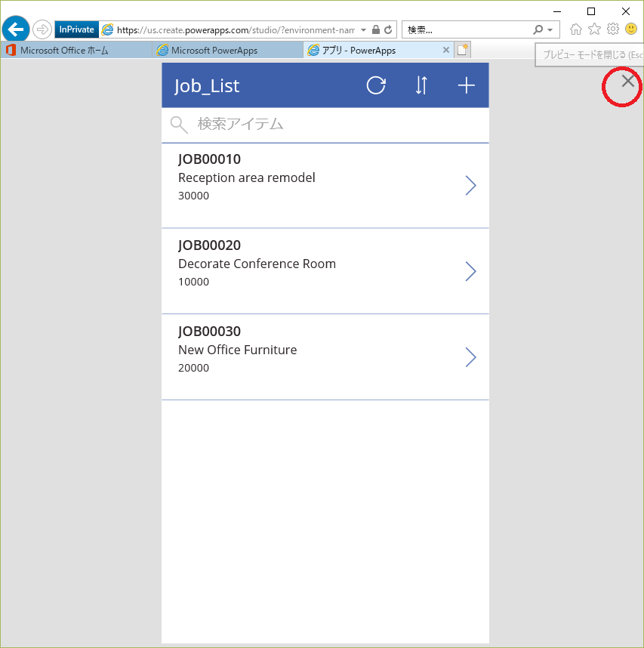Select the Reception area remodel item

tap(247, 178)
